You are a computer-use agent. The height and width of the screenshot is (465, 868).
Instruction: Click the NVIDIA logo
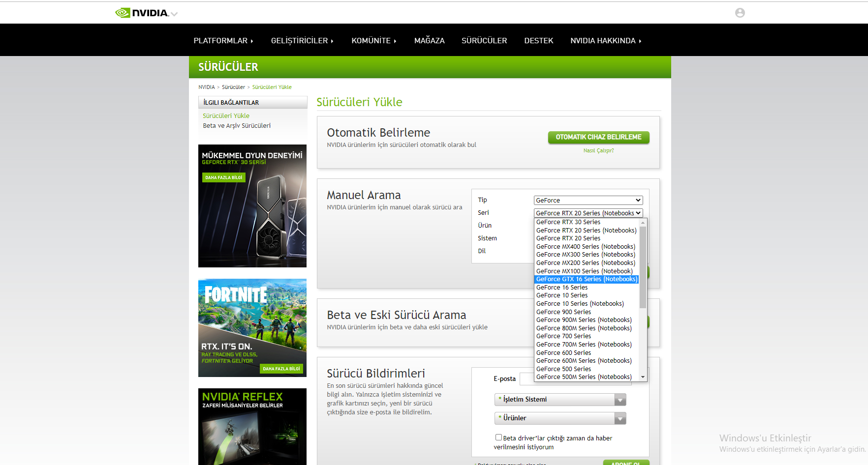(142, 13)
